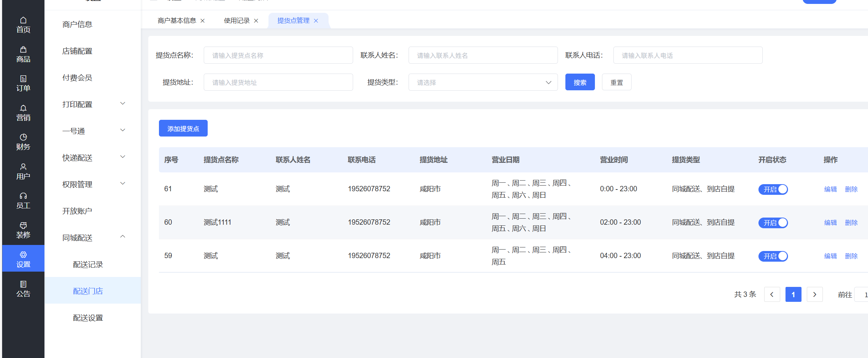Open the 订单 orders icon
The height and width of the screenshot is (358, 868).
click(x=23, y=79)
